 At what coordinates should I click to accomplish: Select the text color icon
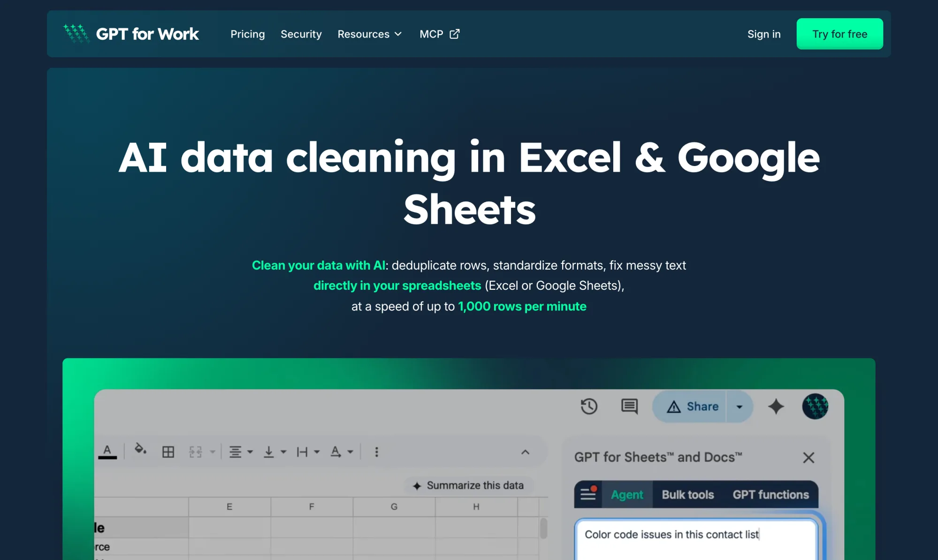[x=107, y=452]
